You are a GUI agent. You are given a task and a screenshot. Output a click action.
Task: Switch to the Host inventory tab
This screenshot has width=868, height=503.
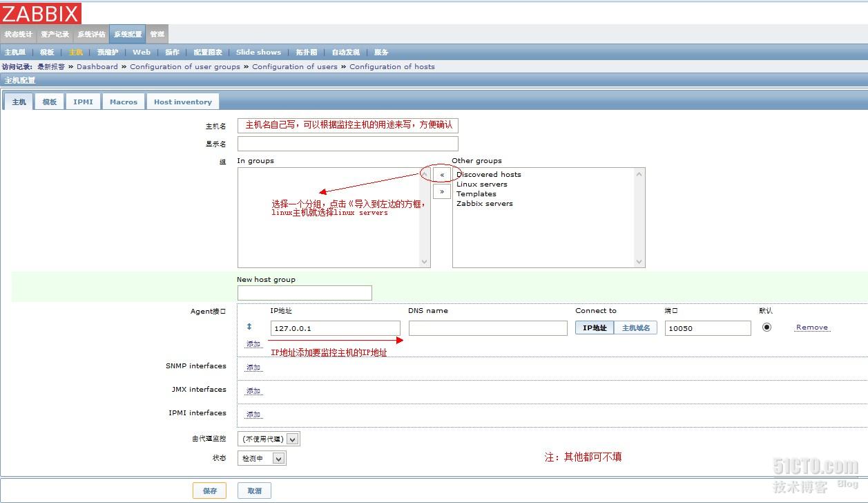click(183, 102)
